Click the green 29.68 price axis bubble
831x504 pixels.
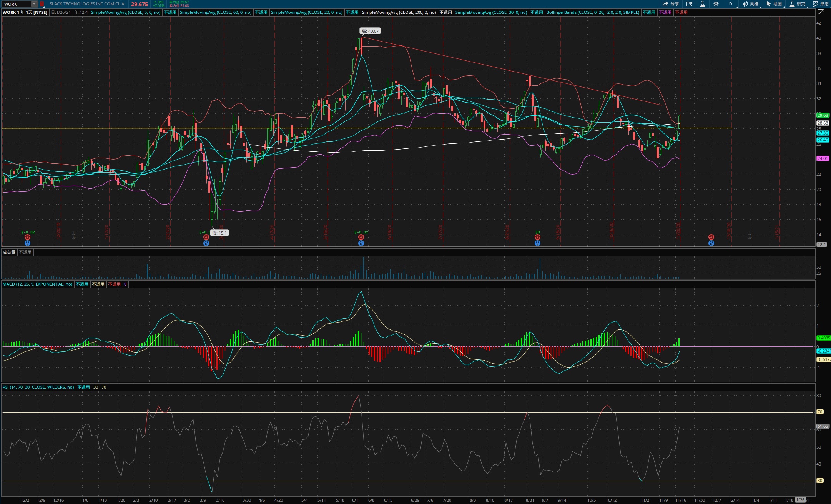[823, 115]
